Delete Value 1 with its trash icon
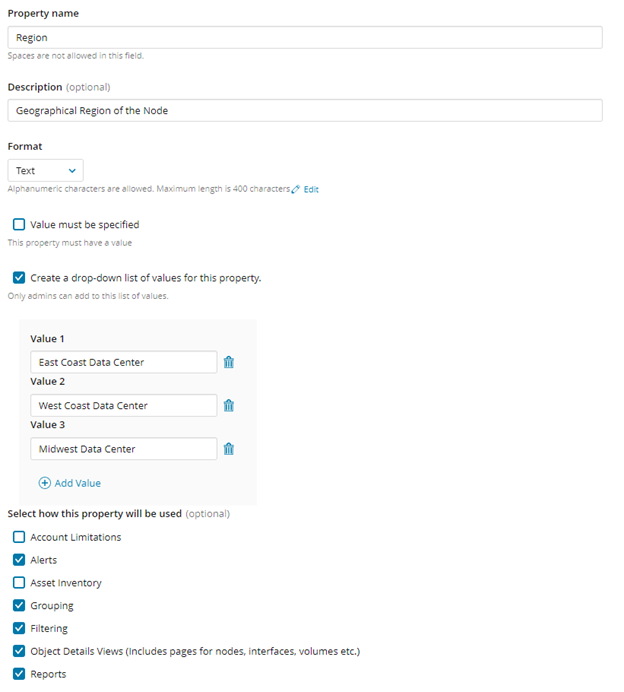The height and width of the screenshot is (692, 624). (228, 362)
